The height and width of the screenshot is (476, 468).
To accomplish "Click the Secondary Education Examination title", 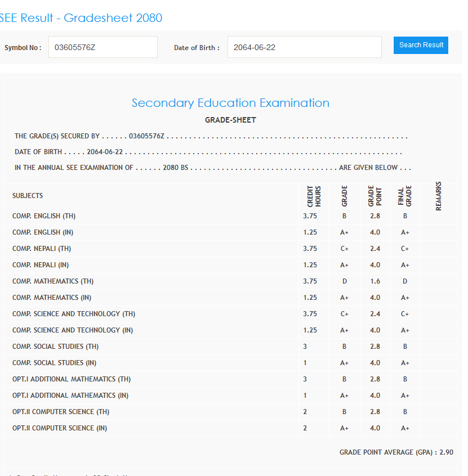I will point(230,103).
